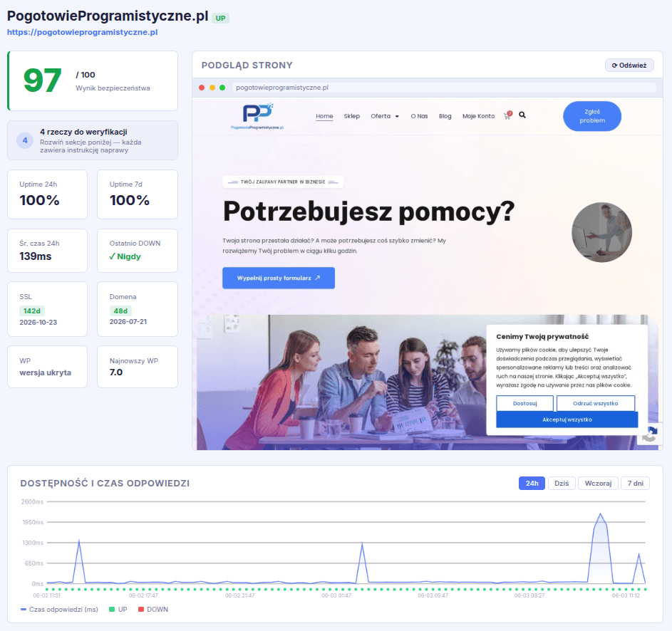Image resolution: width=672 pixels, height=631 pixels.
Task: Click the PODGLĄD STRONY panel title
Action: tap(247, 65)
